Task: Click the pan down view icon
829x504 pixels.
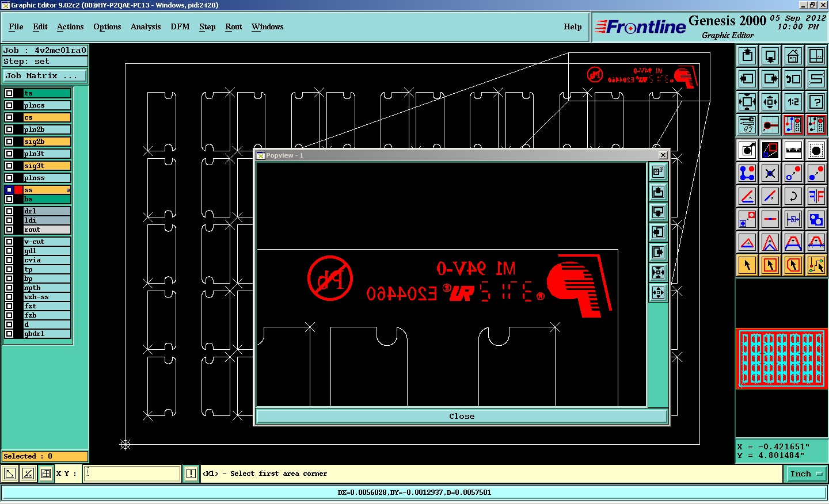Action: pos(770,56)
